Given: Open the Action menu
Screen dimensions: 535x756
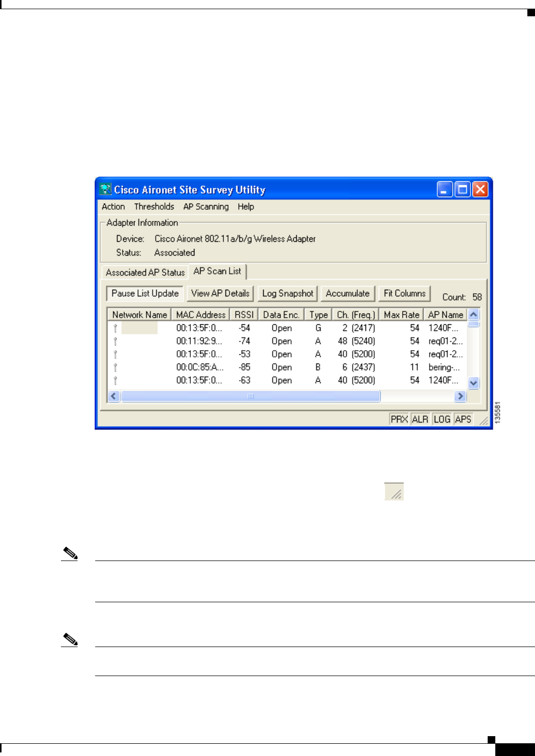Looking at the screenshot, I should pyautogui.click(x=113, y=207).
